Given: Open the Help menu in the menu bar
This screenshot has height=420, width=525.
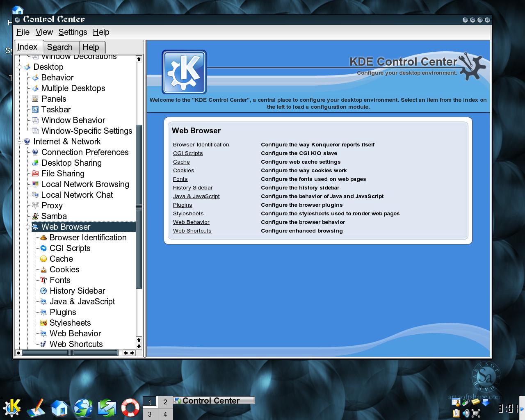Looking at the screenshot, I should tap(101, 32).
